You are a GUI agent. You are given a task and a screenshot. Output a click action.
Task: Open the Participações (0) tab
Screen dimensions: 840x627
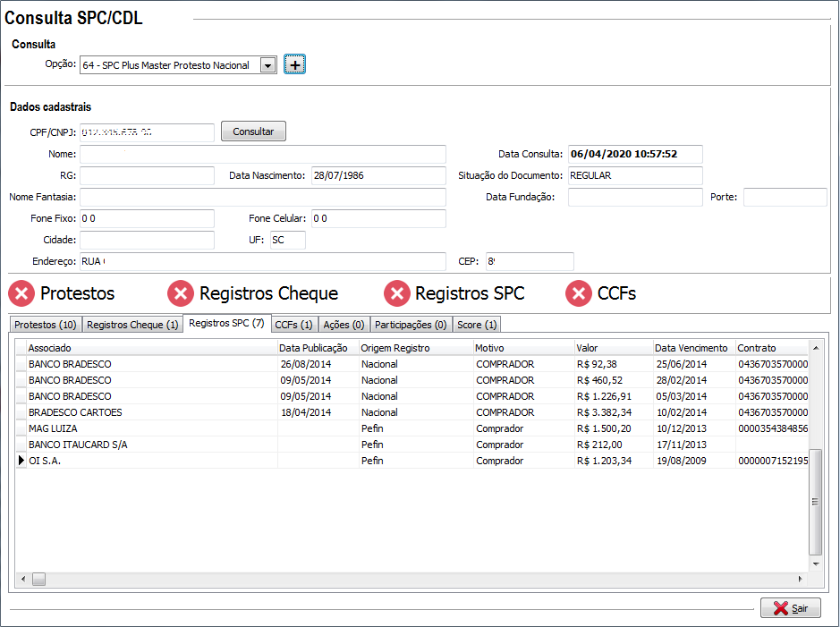point(411,325)
